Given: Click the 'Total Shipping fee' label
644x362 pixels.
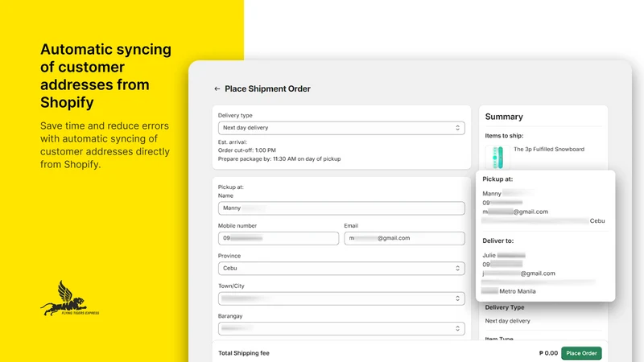Looking at the screenshot, I should point(244,353).
